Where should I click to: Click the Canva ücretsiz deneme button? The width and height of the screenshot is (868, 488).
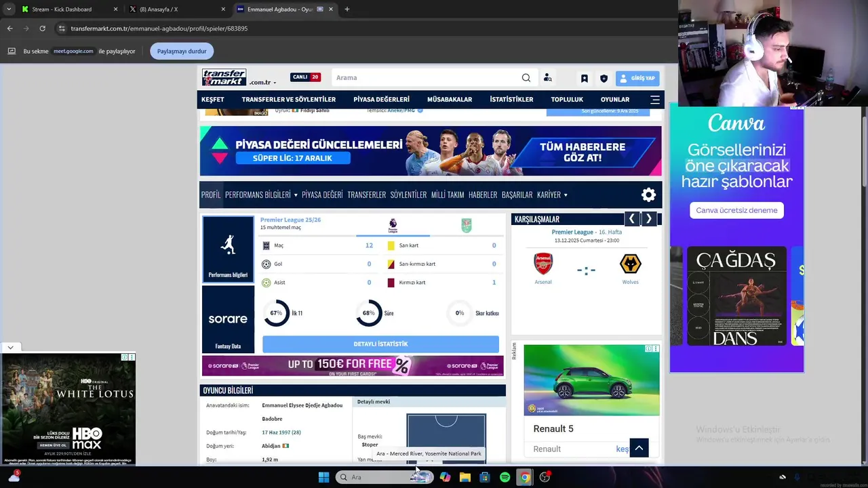[736, 210]
